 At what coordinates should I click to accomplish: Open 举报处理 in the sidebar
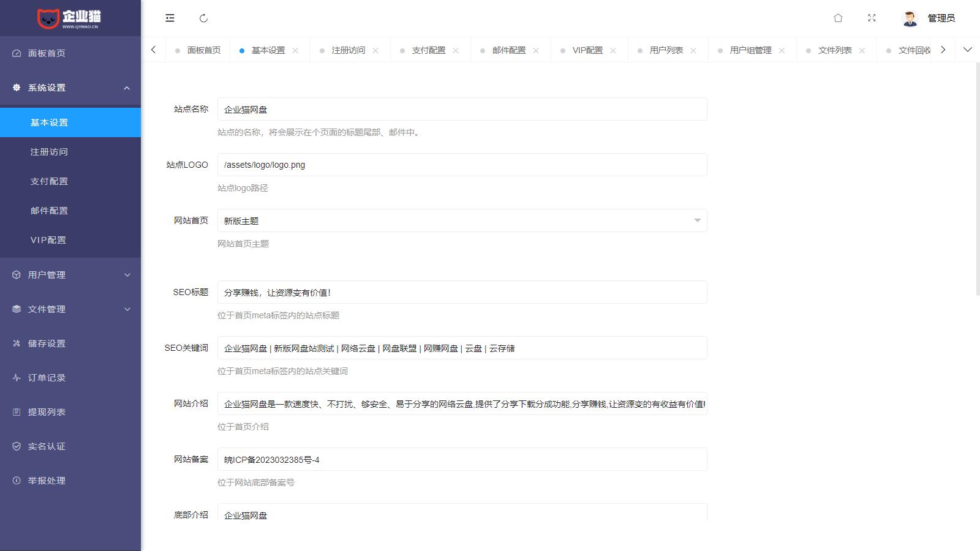coord(46,481)
